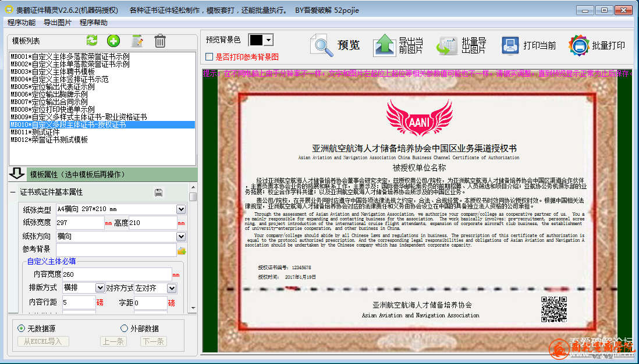Click the green refresh template list icon
Viewport: 639px width, 364px height.
tap(92, 41)
